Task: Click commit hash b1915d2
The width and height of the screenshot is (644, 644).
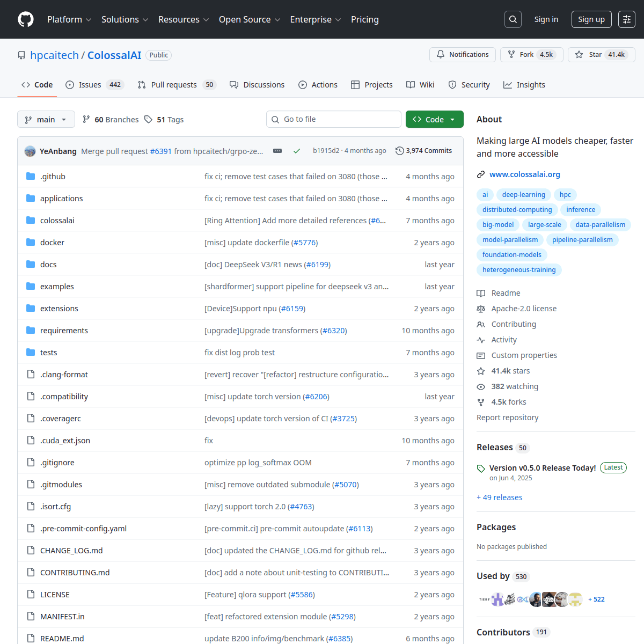Action: 326,151
